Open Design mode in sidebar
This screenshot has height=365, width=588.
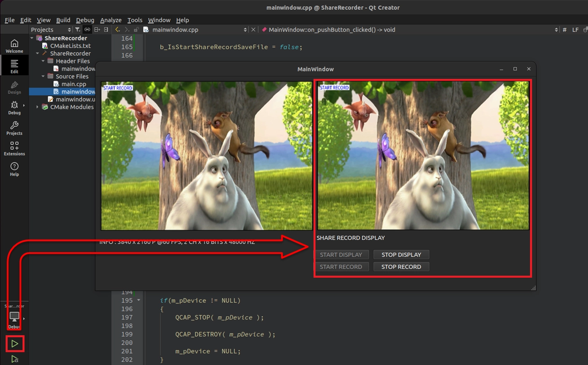coord(14,87)
